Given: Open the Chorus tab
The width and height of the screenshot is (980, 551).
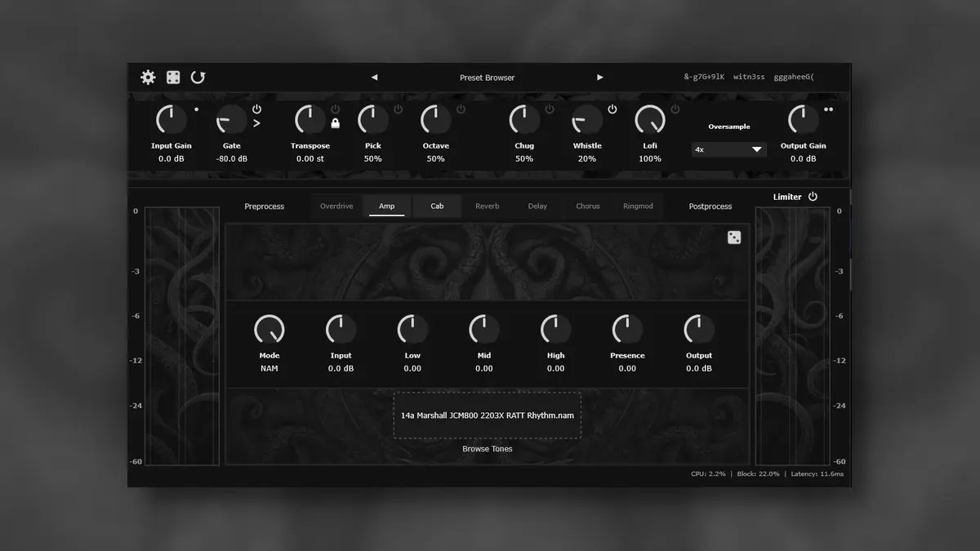Looking at the screenshot, I should pyautogui.click(x=588, y=206).
